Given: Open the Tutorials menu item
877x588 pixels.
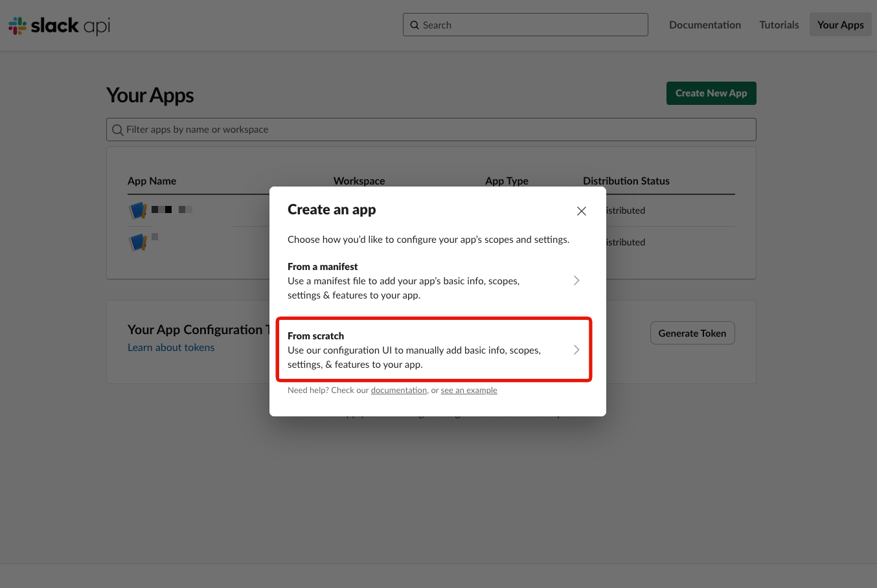Looking at the screenshot, I should click(779, 25).
